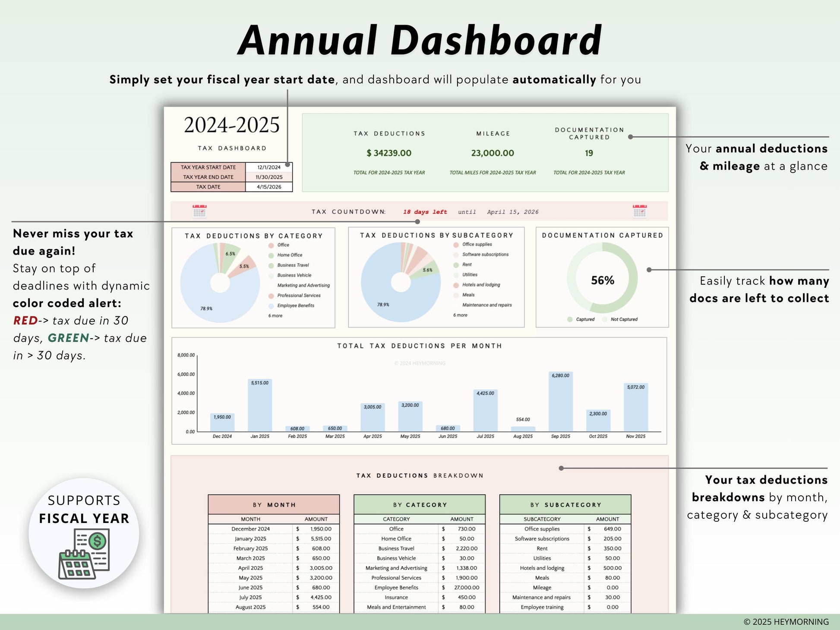Click the August 2025 row in month table
Viewport: 840px width, 630px height.
coord(274,607)
